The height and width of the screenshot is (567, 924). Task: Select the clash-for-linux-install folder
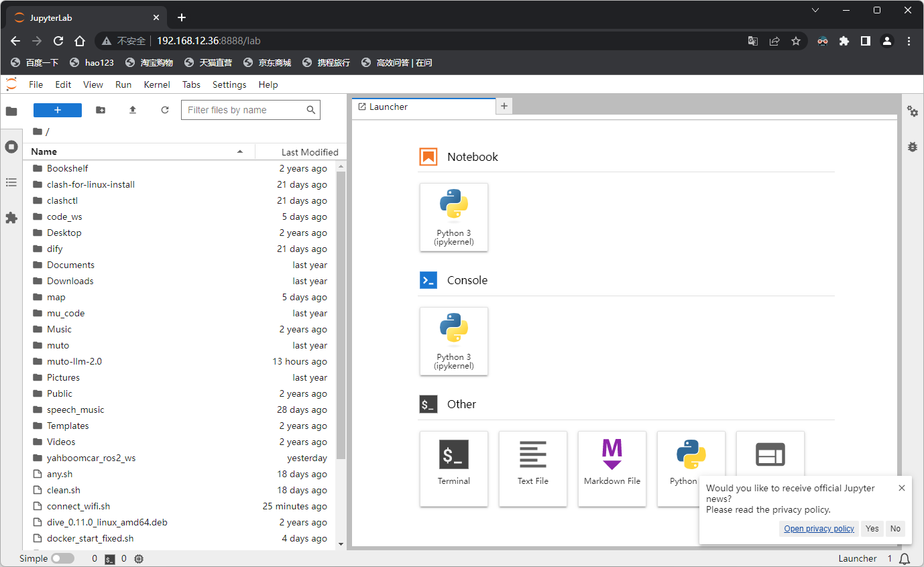(180, 184)
